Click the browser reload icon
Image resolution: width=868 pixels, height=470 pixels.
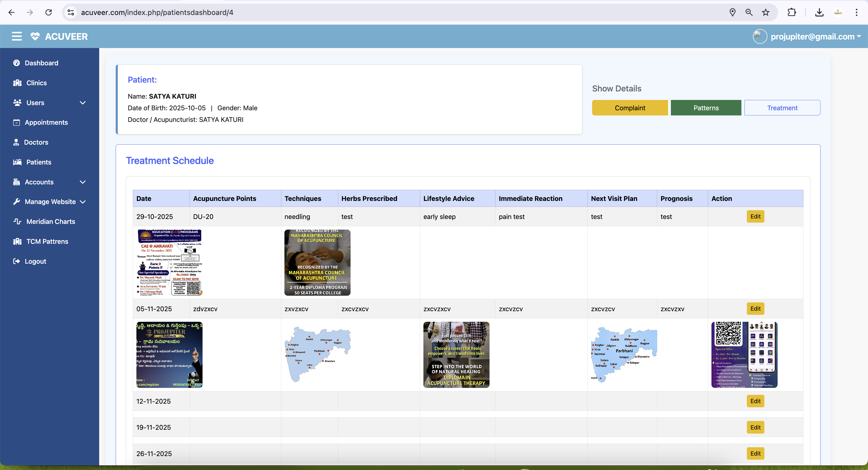tap(49, 12)
